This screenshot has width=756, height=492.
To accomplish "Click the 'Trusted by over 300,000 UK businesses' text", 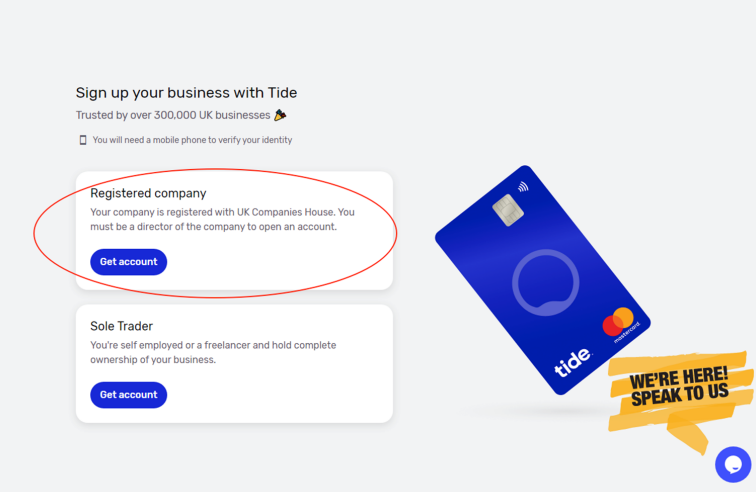I will click(173, 115).
